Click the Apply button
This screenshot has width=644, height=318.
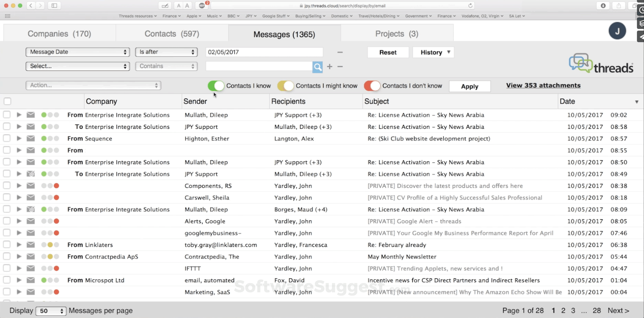(x=469, y=86)
